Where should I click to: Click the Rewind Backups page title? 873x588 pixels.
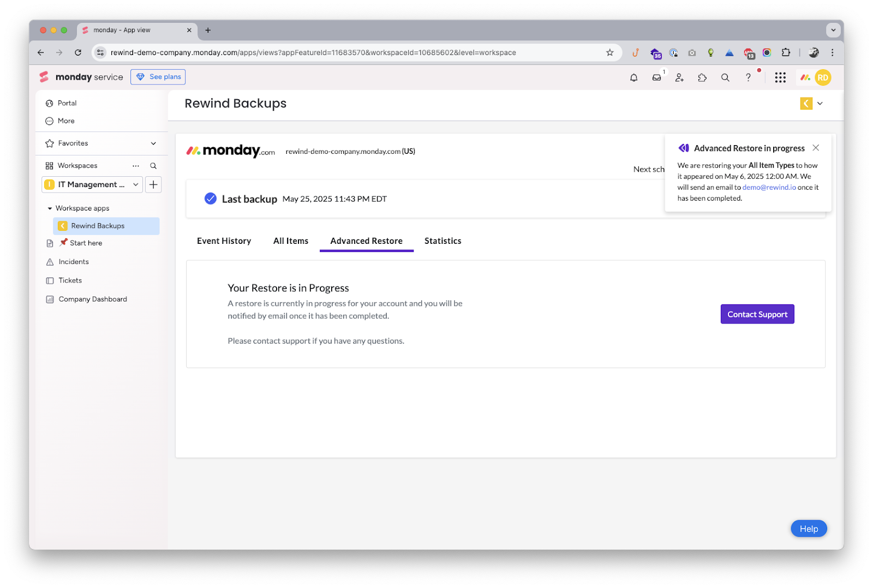[235, 103]
